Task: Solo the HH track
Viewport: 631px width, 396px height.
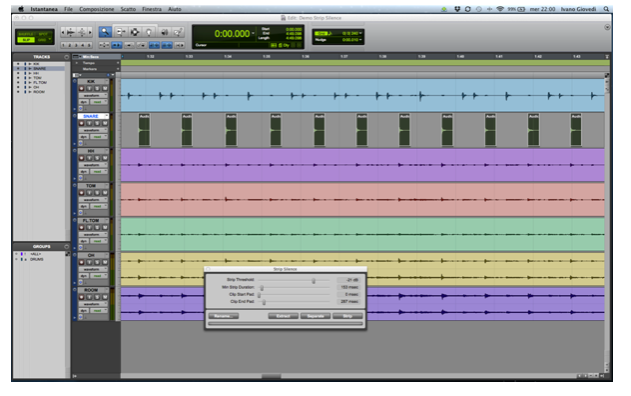Action: click(x=97, y=158)
